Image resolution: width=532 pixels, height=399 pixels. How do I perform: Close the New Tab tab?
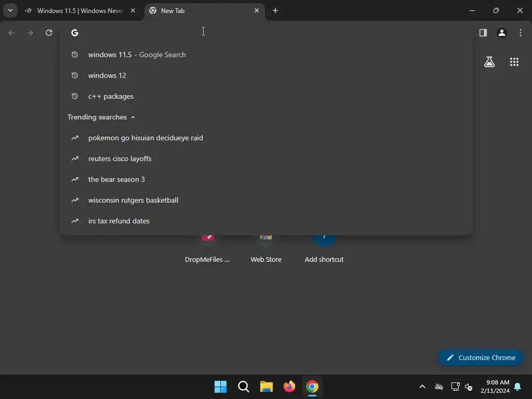coord(257,10)
